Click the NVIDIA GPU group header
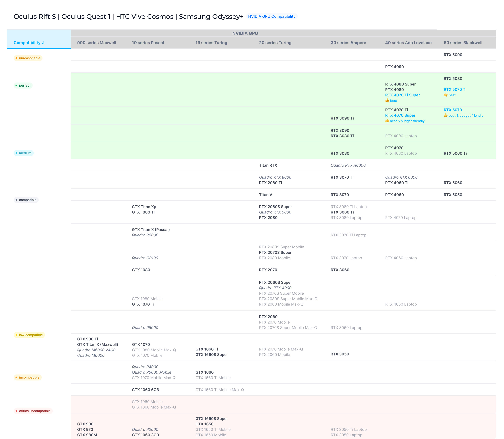Image resolution: width=504 pixels, height=439 pixels. coord(245,33)
